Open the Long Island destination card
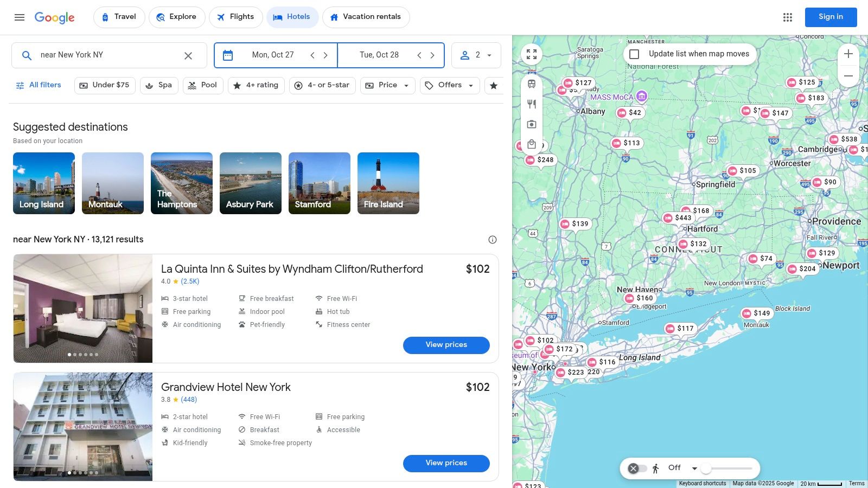The width and height of the screenshot is (868, 488). (44, 183)
